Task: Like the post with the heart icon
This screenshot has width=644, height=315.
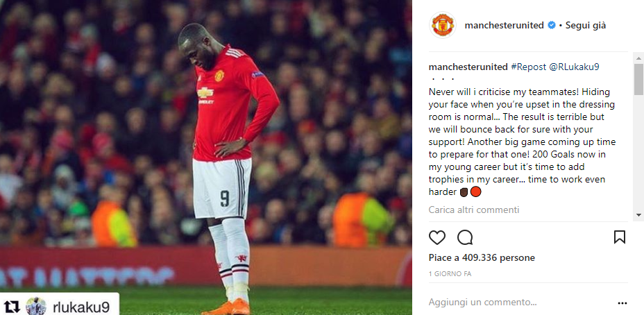Action: [437, 237]
